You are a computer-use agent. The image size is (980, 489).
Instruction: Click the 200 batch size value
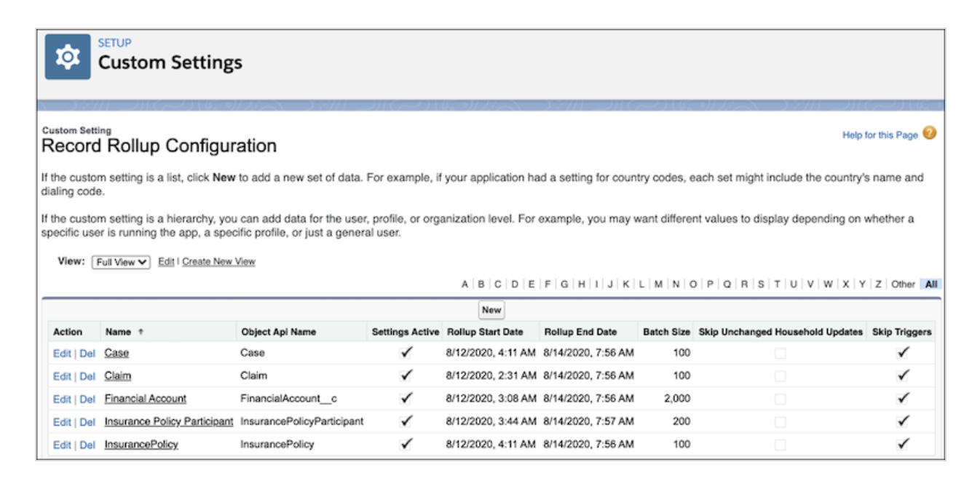(682, 421)
